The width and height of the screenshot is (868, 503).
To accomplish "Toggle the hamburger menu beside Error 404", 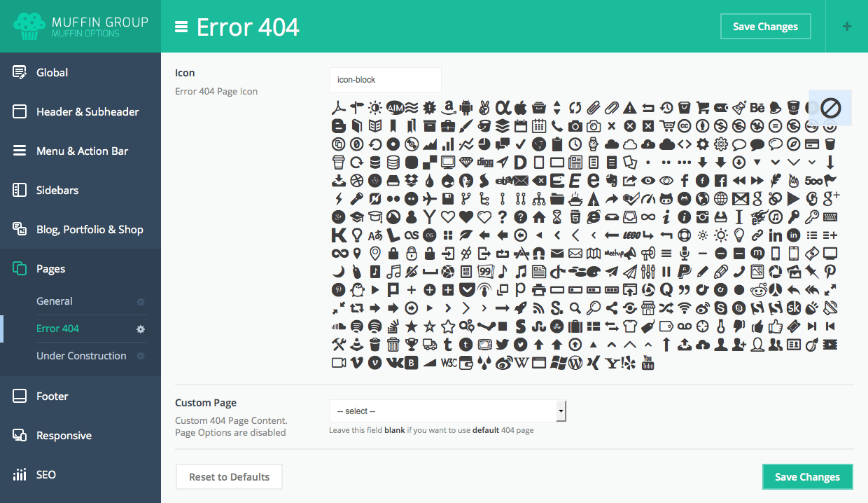I will [x=181, y=27].
